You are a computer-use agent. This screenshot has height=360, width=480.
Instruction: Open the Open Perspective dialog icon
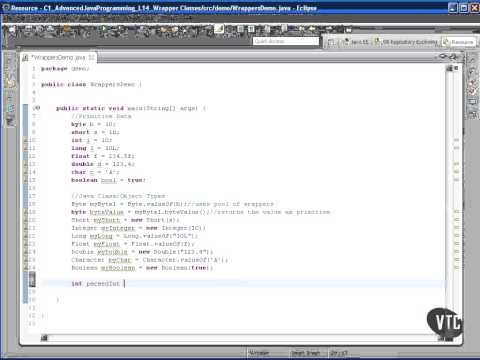(331, 42)
